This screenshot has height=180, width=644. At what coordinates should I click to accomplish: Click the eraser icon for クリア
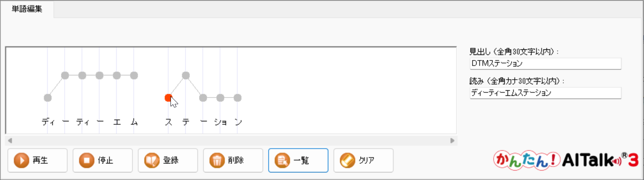pyautogui.click(x=347, y=160)
